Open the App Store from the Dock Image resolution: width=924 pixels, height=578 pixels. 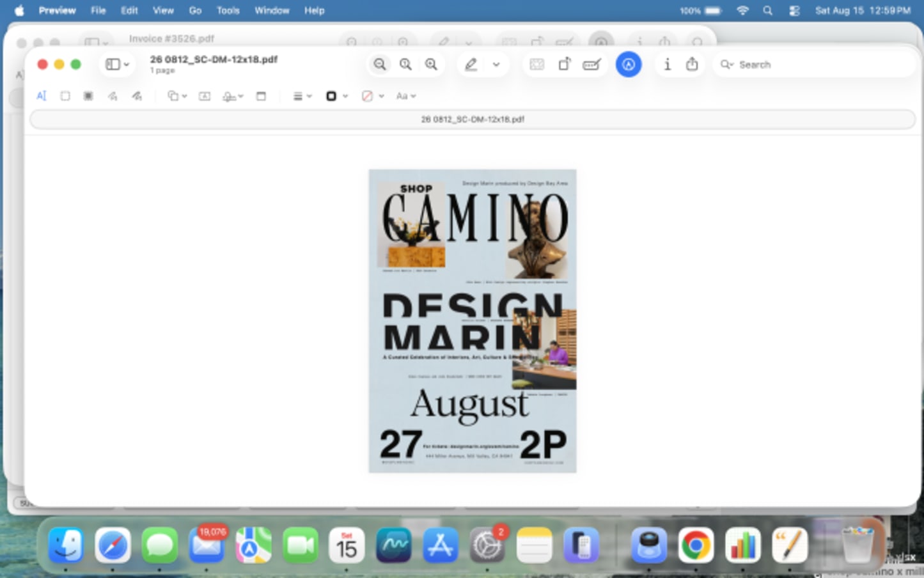click(x=441, y=545)
